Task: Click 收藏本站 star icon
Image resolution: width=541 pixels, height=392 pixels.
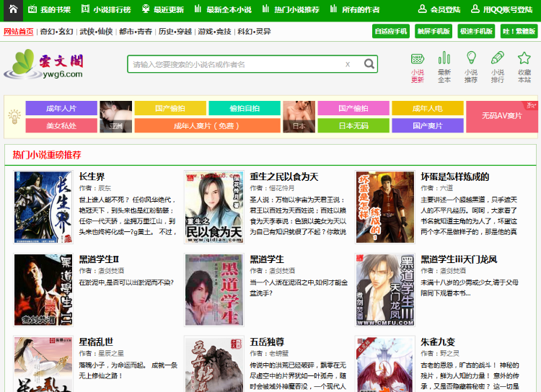Action: pyautogui.click(x=524, y=67)
